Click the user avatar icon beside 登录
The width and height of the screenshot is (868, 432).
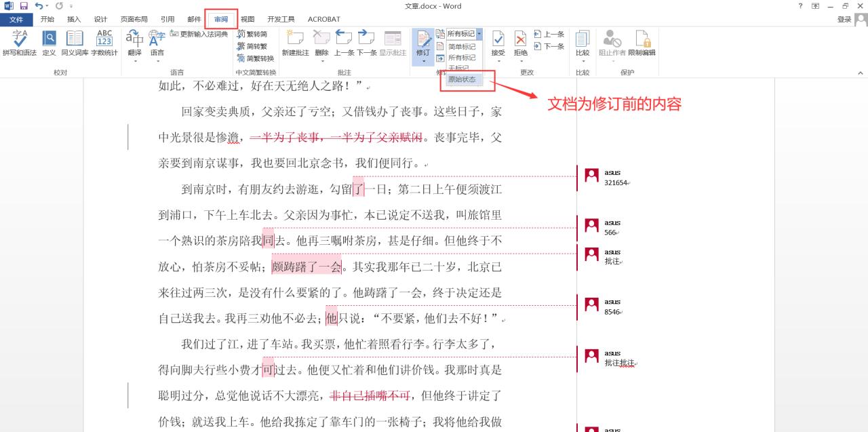point(860,20)
